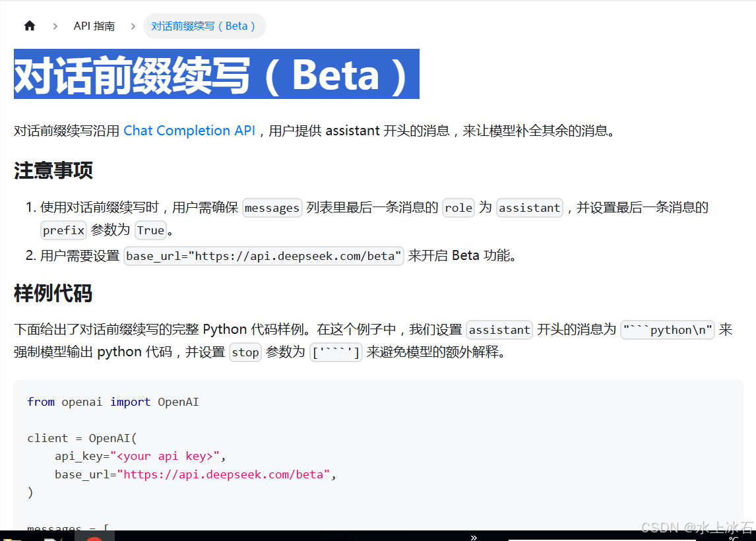The image size is (756, 541).
Task: Click the inline code word messages
Action: [272, 208]
